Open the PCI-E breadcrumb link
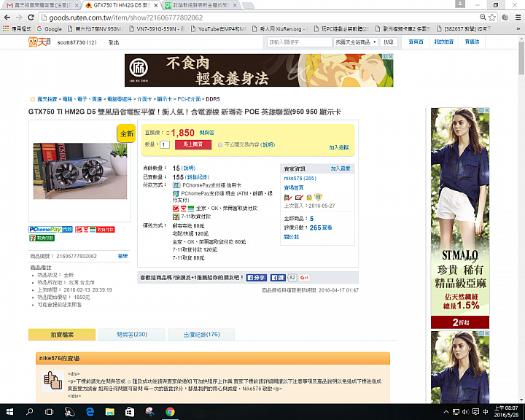The height and width of the screenshot is (420, 525). tap(189, 99)
